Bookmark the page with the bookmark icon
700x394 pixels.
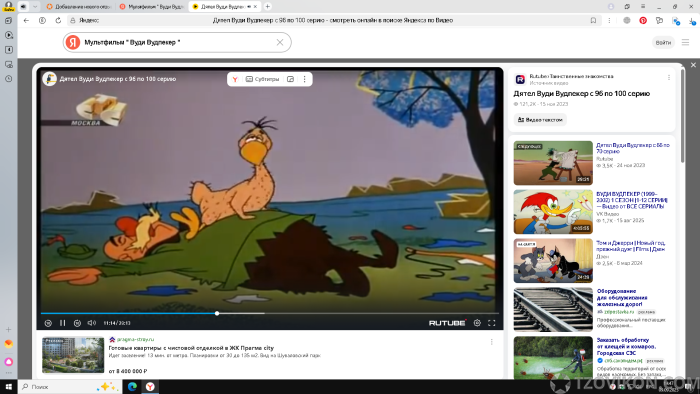593,21
